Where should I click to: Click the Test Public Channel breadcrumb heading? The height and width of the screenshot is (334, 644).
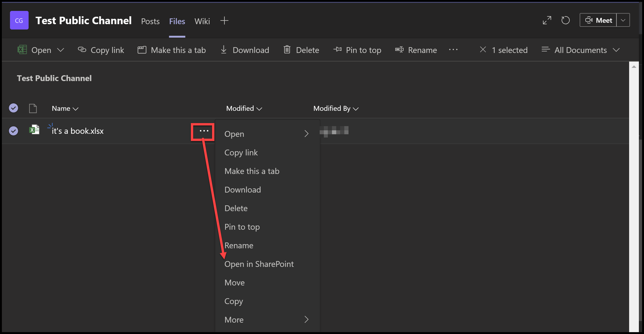point(54,78)
